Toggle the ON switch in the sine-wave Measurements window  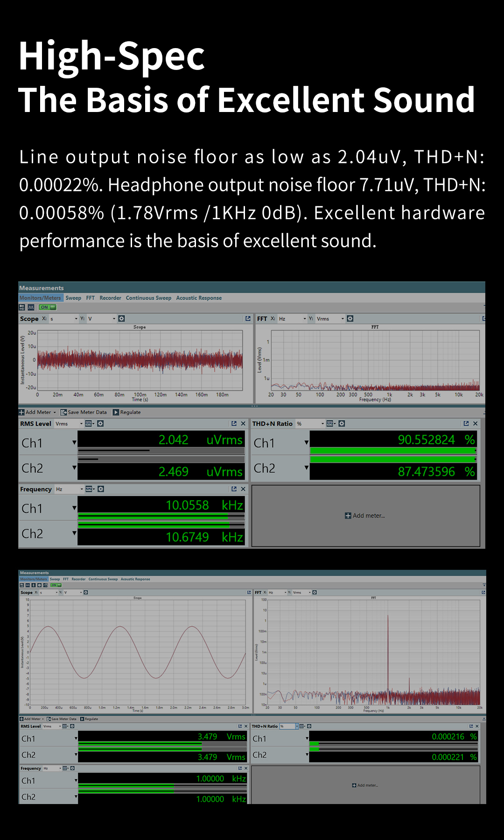click(56, 585)
